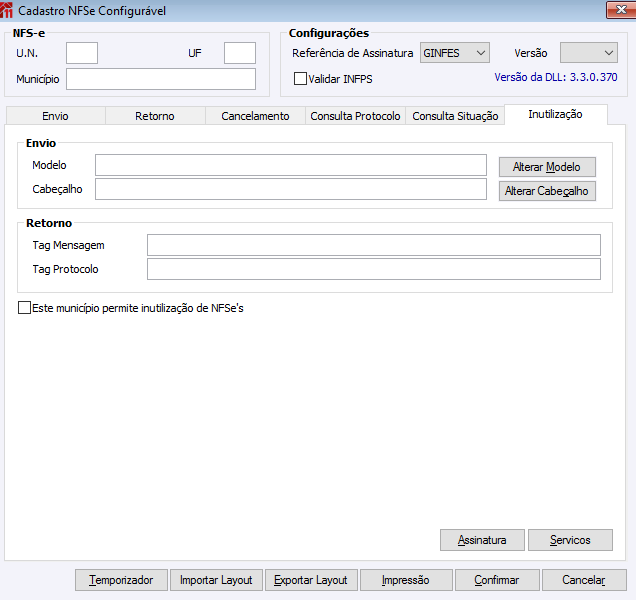636x600 pixels.
Task: Open the Assinatura button
Action: click(x=482, y=540)
